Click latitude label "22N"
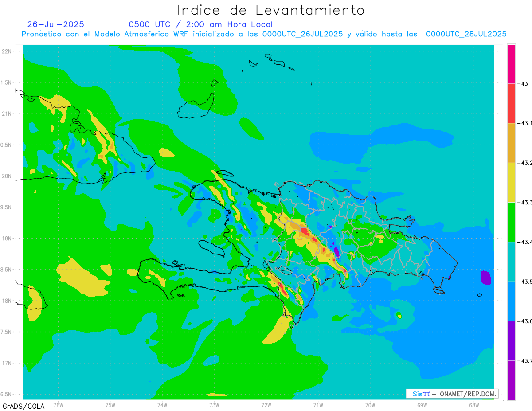The width and height of the screenshot is (532, 411). tap(7, 51)
